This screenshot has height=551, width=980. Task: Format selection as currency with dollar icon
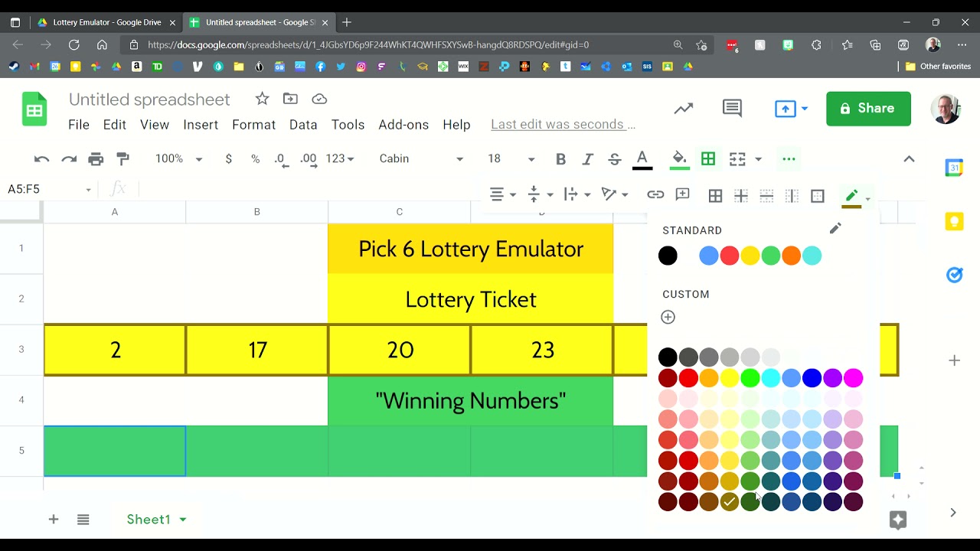[x=228, y=159]
